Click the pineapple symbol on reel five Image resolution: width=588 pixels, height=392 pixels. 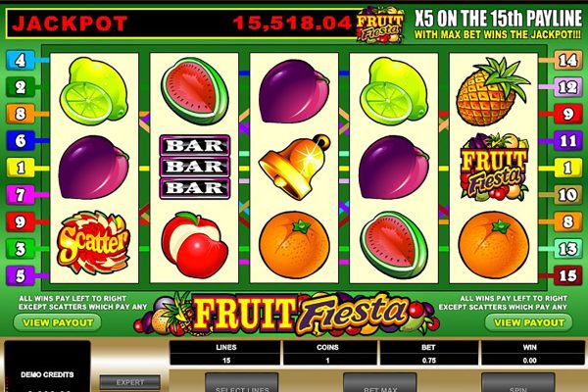[493, 91]
